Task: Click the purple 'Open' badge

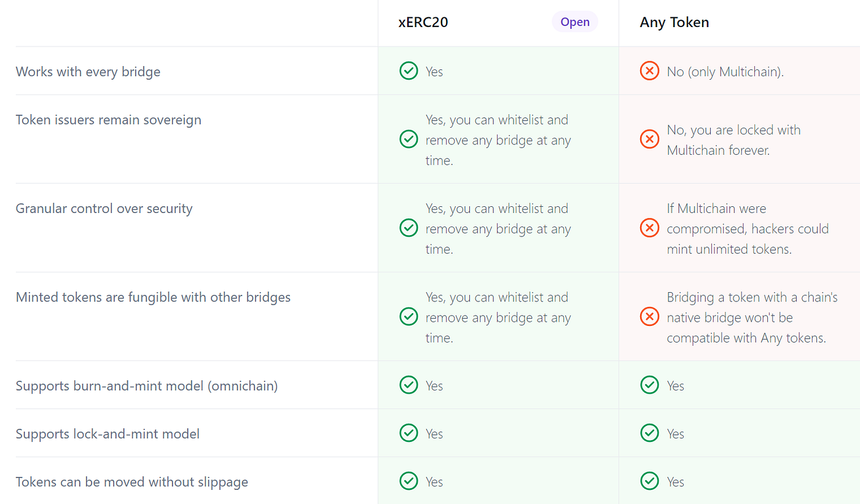Action: (x=575, y=22)
